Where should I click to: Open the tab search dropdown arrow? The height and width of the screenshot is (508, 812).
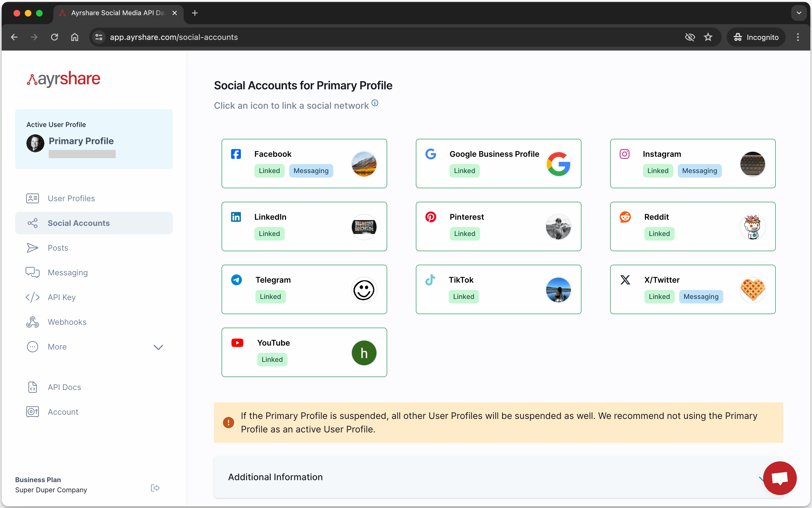pos(799,13)
